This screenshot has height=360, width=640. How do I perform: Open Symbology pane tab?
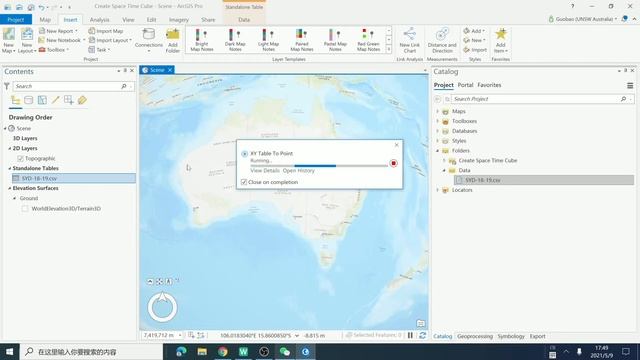(511, 336)
